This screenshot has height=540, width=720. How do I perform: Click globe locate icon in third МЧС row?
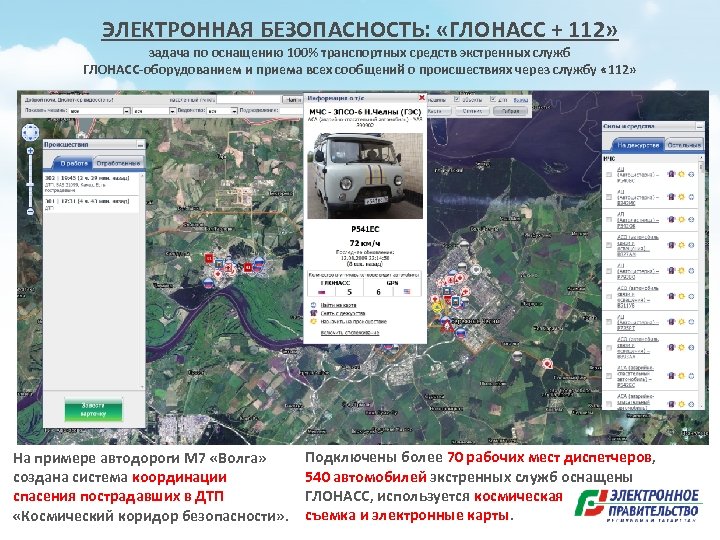pyautogui.click(x=691, y=220)
